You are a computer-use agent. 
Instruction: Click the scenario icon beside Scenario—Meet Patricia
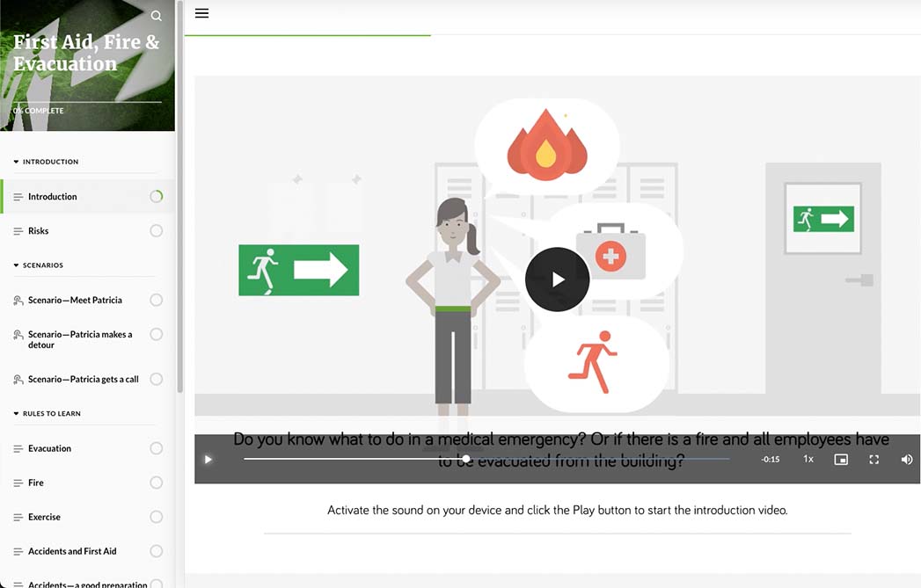click(18, 300)
